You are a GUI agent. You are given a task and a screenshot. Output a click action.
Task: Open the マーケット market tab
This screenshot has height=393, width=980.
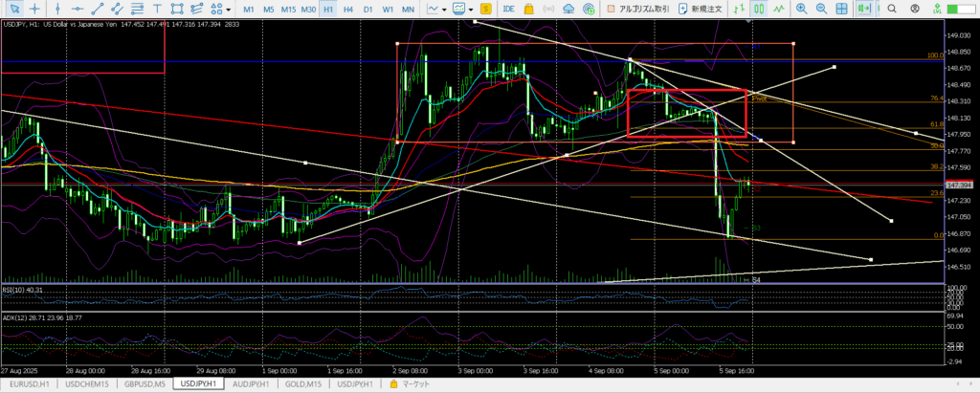pos(413,384)
